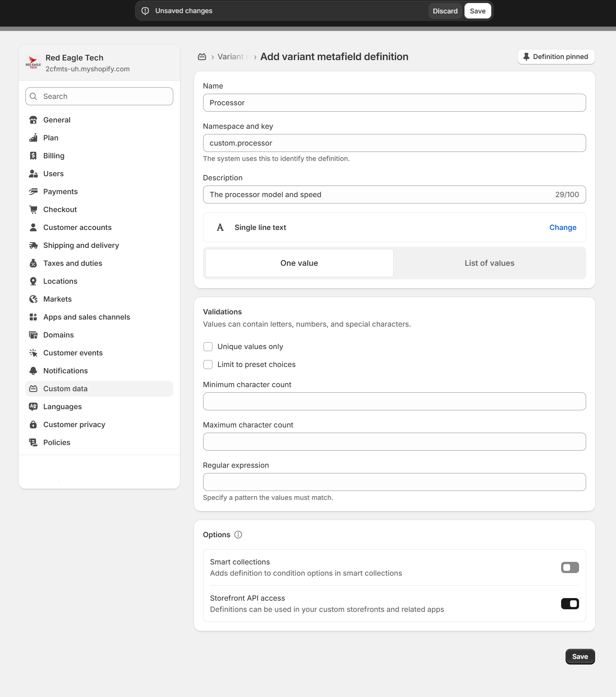
Task: Click the Shipping and delivery truck icon
Action: point(33,245)
